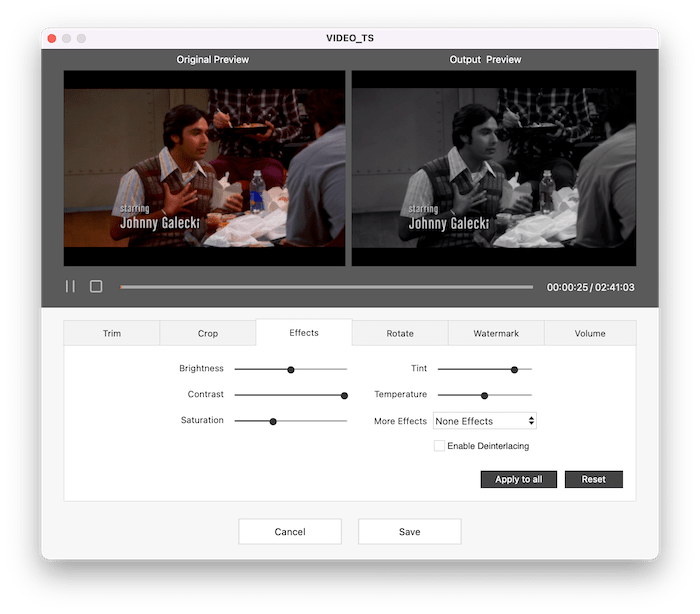Click the Saturation slider knob
This screenshot has height=614, width=700.
[x=272, y=421]
